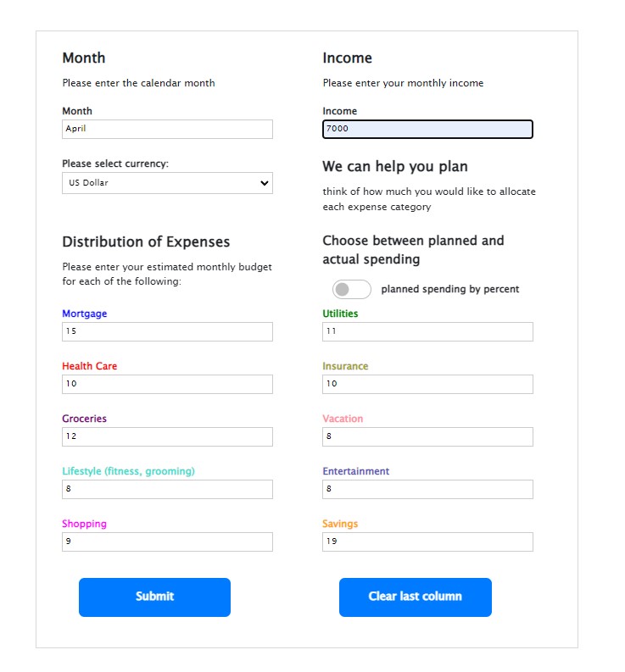Select the Mortgage input field
Image resolution: width=625 pixels, height=672 pixels.
pos(167,331)
